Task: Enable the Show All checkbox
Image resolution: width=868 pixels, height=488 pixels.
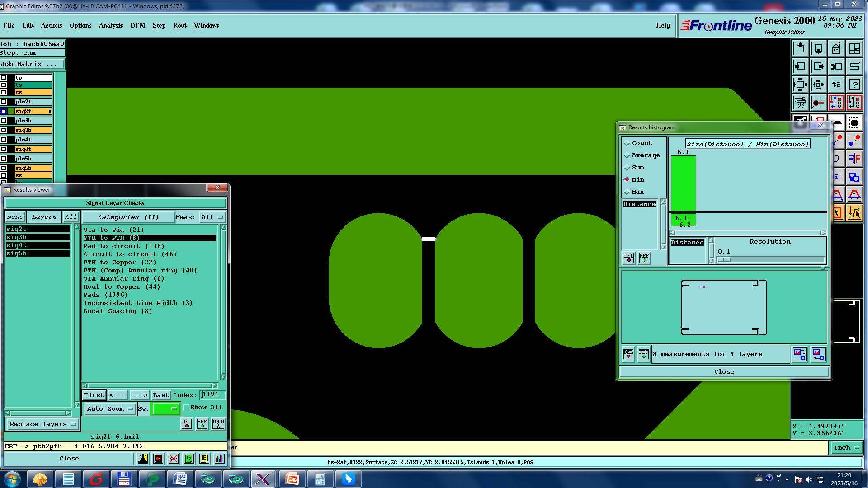Action: [x=186, y=407]
